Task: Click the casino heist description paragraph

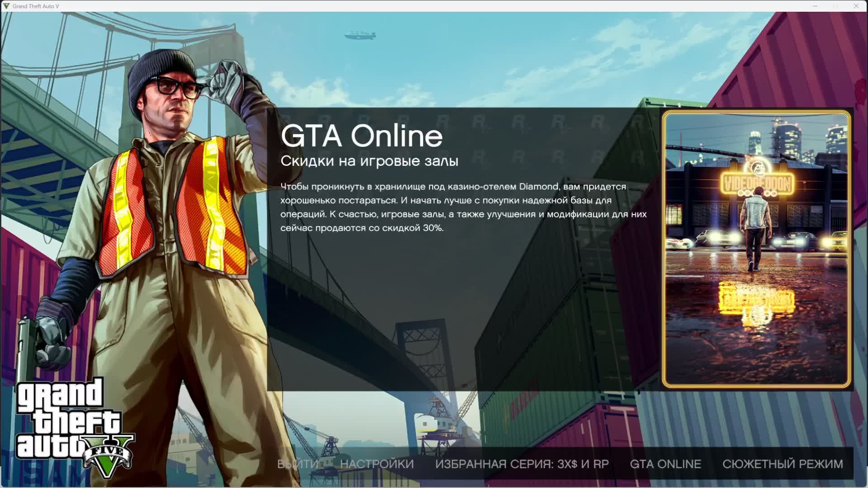Action: click(x=463, y=207)
